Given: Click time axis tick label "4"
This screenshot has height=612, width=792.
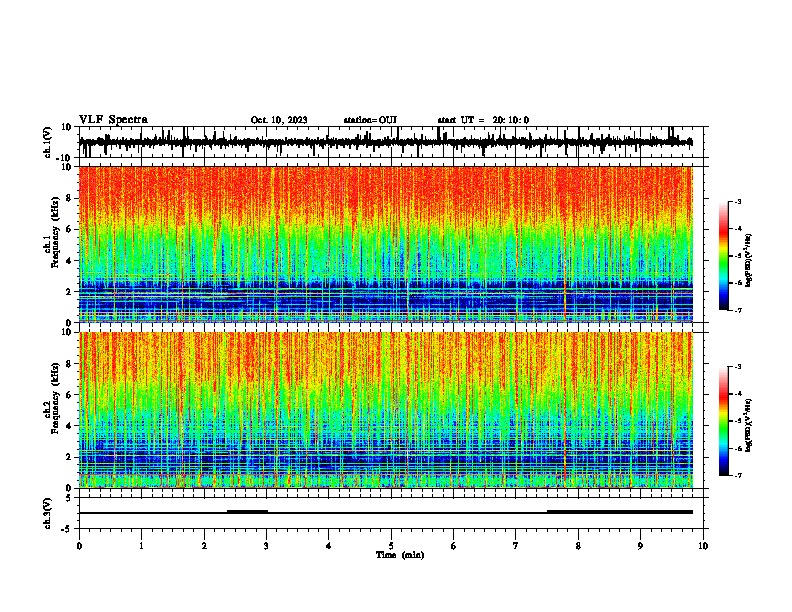Looking at the screenshot, I should (329, 546).
